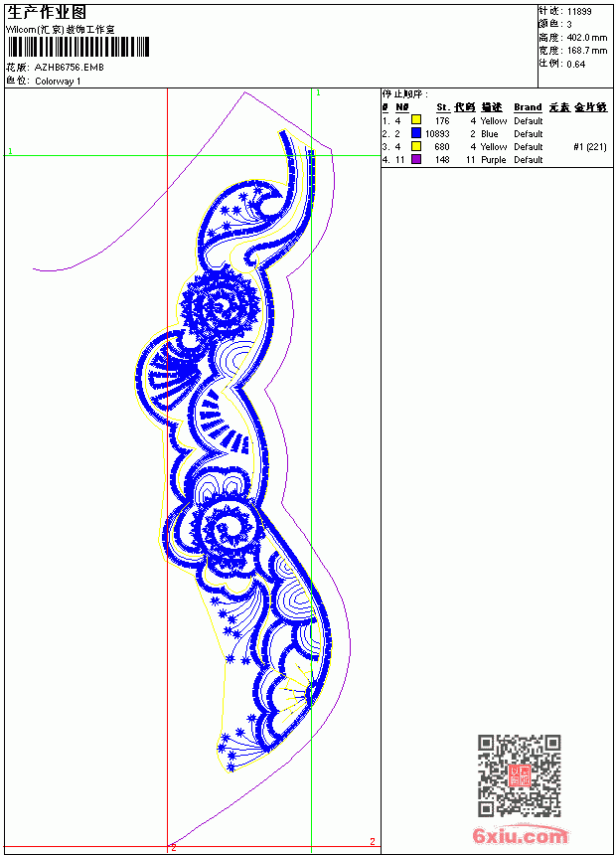
Task: Click the red stamp in QR code center
Action: coord(519,775)
